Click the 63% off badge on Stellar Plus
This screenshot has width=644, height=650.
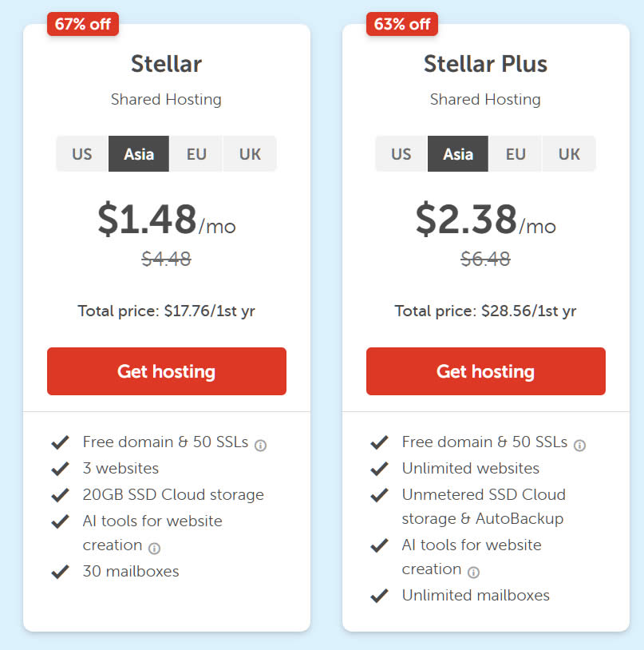click(402, 24)
